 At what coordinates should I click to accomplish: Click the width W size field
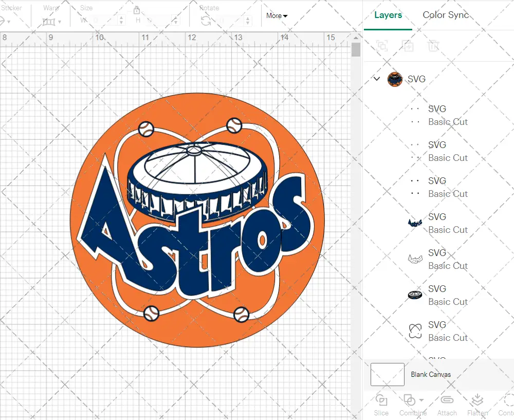pyautogui.click(x=105, y=21)
